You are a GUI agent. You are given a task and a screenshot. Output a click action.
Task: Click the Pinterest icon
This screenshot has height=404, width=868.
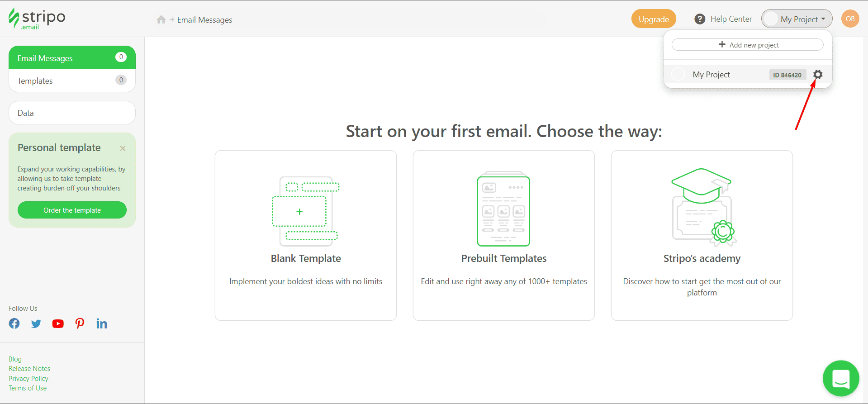point(80,323)
